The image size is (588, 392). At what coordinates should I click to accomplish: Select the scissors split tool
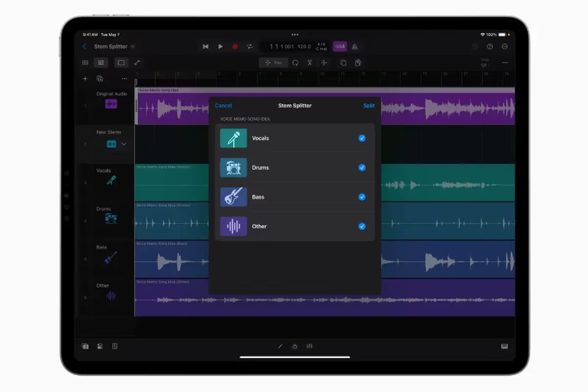click(x=310, y=63)
